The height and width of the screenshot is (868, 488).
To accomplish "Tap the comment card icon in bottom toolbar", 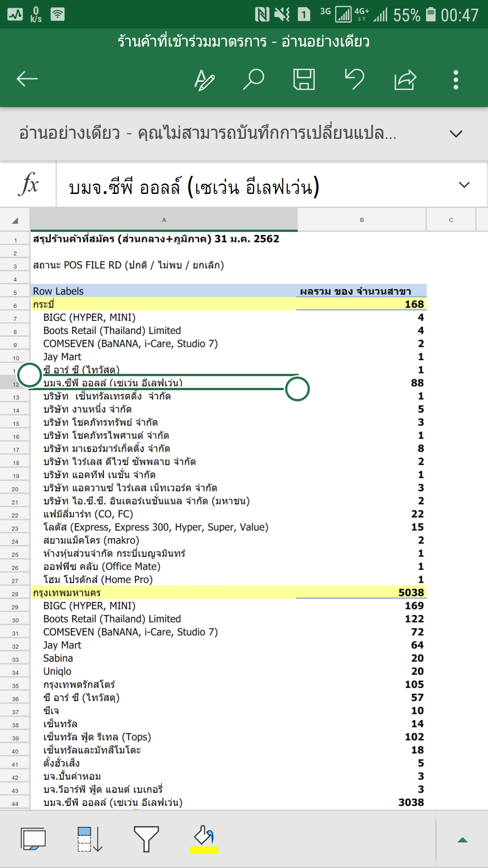I will 33,839.
